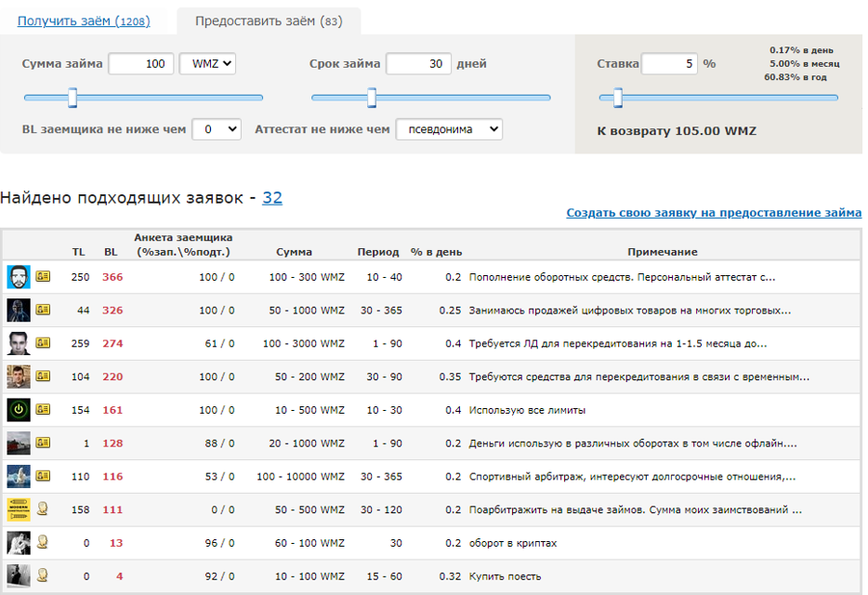This screenshot has width=868, height=595.
Task: Click attestat icon in BL 4 row
Action: pos(43,575)
